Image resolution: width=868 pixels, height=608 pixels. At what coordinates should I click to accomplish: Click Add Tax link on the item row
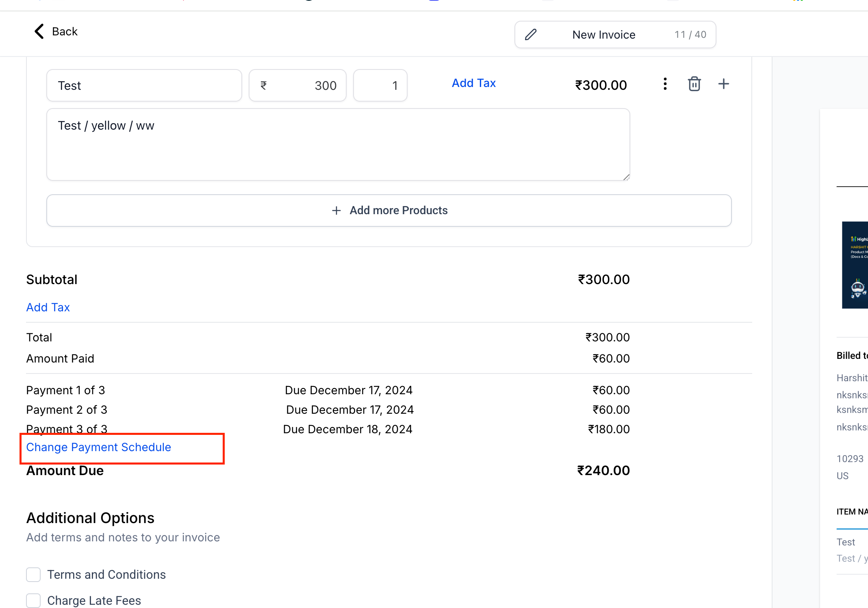coord(473,83)
